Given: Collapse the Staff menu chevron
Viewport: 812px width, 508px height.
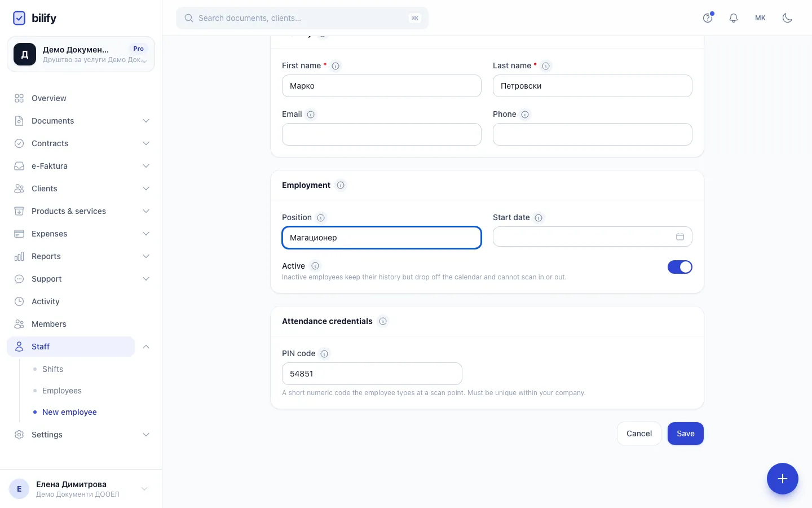Looking at the screenshot, I should 146,347.
